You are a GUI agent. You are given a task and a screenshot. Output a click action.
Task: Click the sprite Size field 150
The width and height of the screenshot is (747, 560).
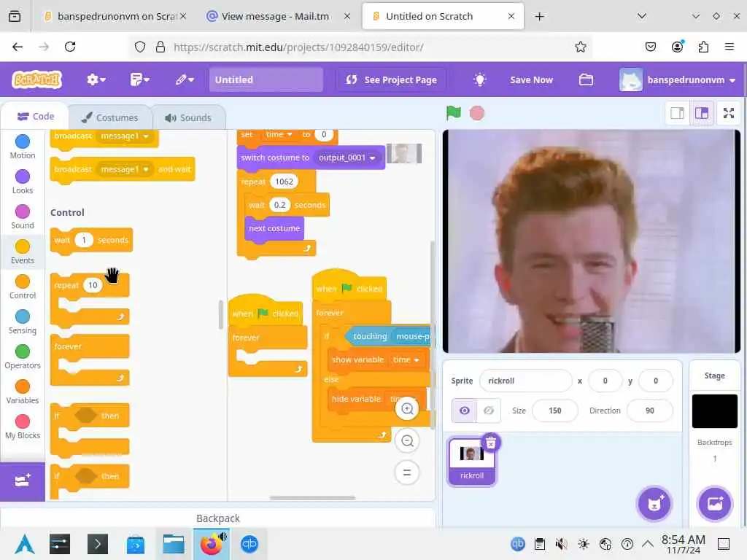[555, 411]
